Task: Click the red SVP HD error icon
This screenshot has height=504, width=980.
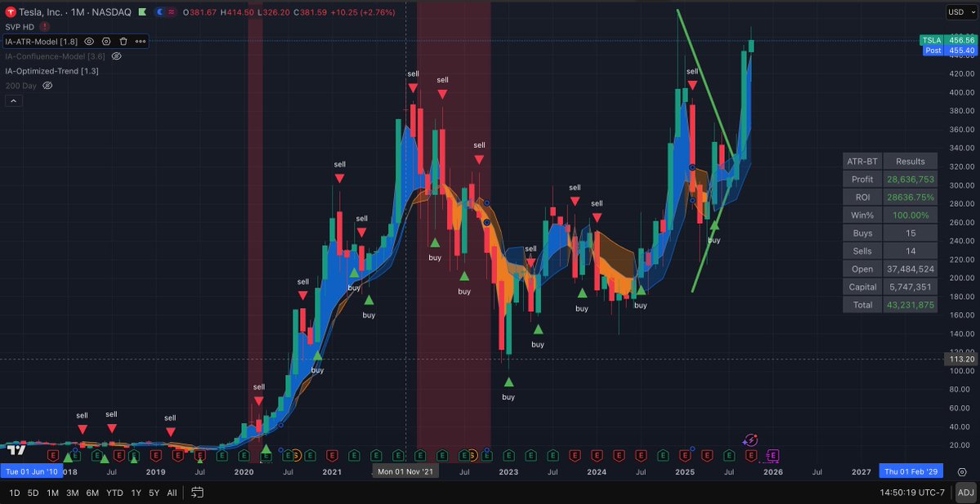Action: (44, 27)
